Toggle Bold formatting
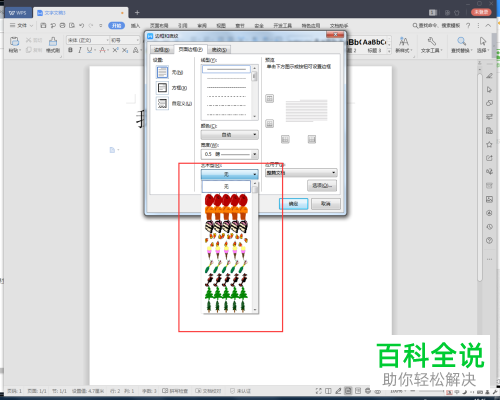 [x=70, y=50]
